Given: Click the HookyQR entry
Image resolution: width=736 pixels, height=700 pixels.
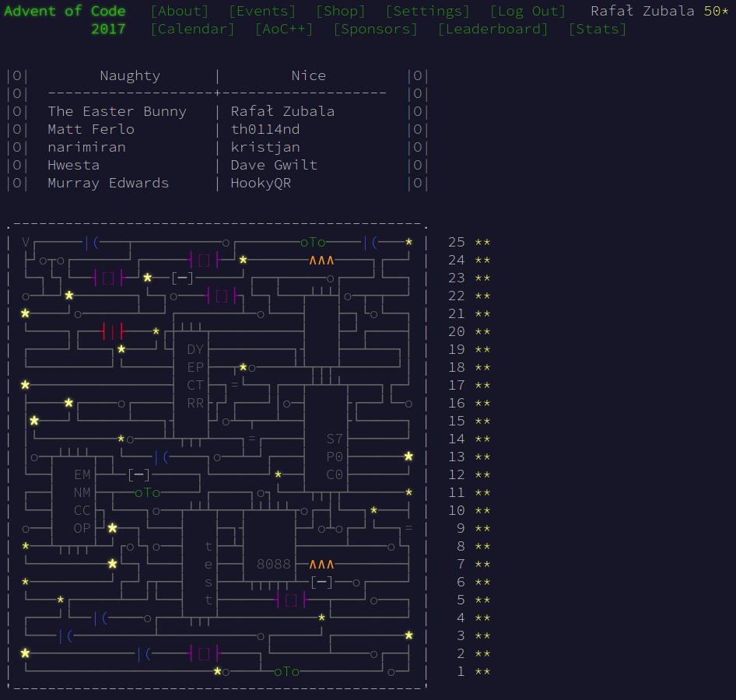Looking at the screenshot, I should click(x=261, y=183).
